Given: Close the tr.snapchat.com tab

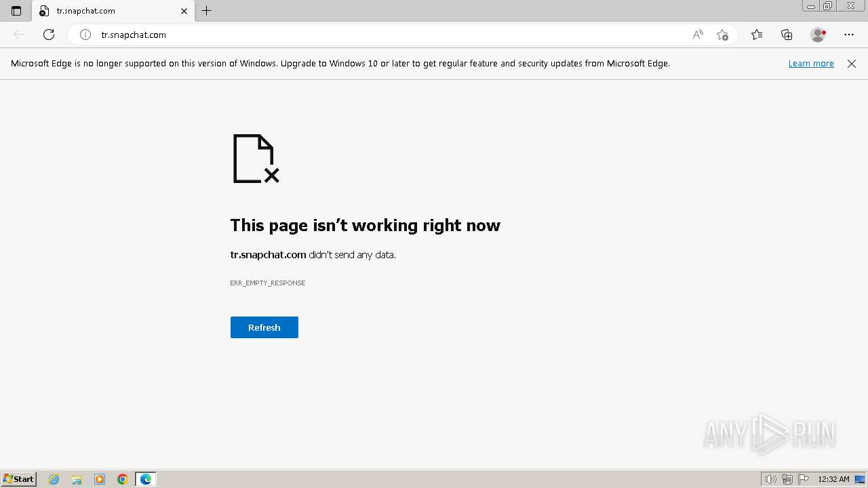Looking at the screenshot, I should pos(184,11).
